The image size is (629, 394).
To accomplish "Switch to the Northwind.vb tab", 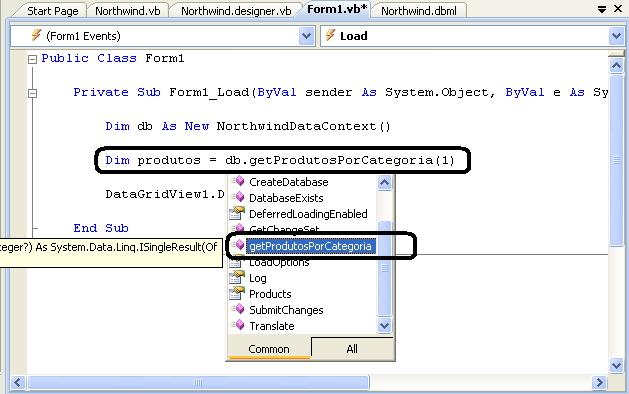I will (128, 11).
